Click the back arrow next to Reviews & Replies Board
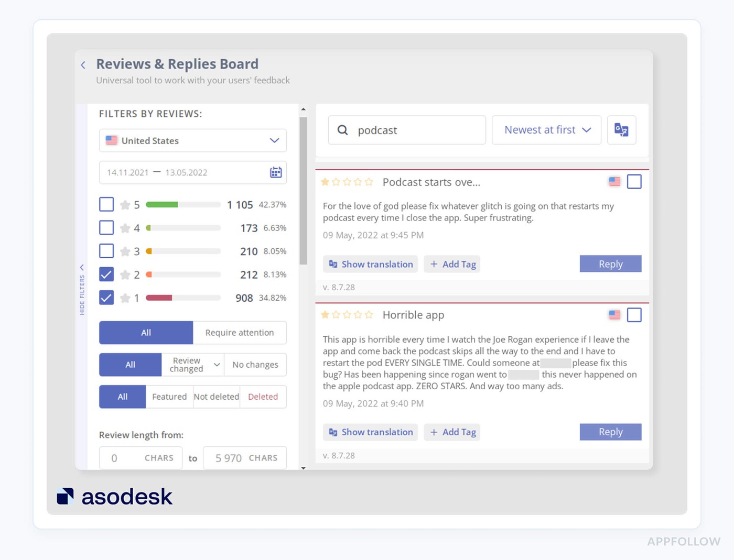 [x=82, y=64]
